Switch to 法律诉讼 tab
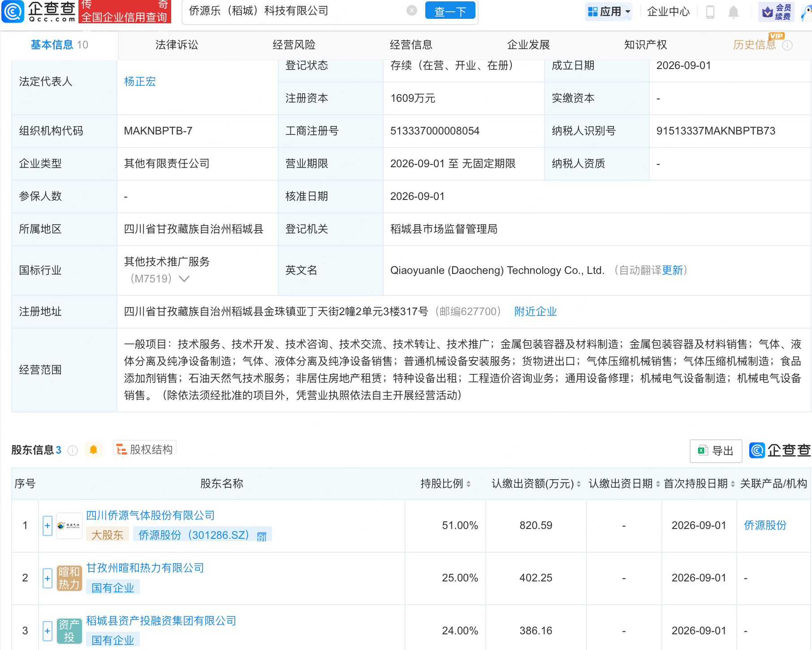The image size is (812, 650). coord(177,45)
